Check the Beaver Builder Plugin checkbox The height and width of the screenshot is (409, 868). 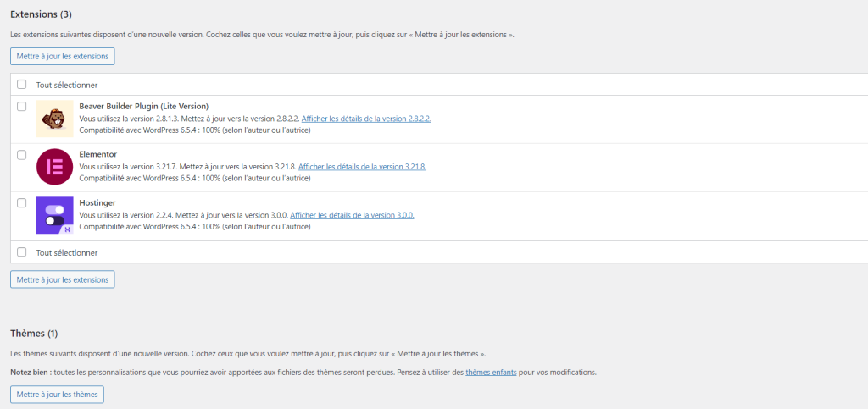(21, 106)
